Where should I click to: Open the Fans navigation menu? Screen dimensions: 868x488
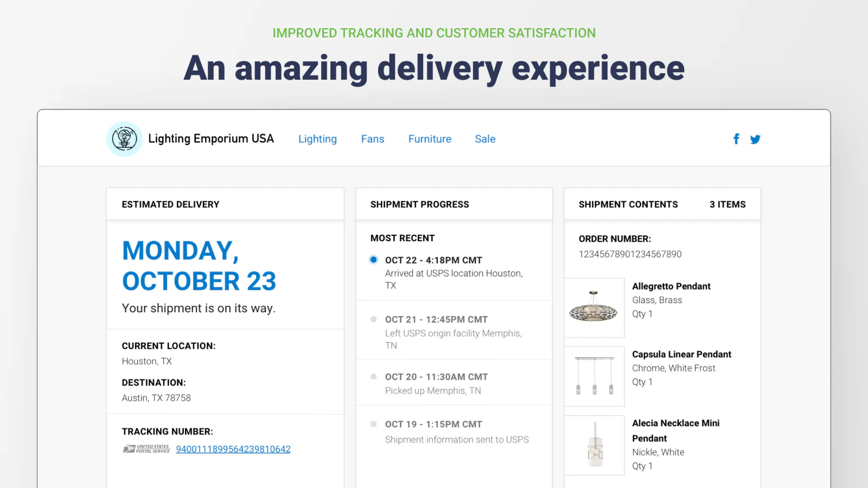[372, 139]
